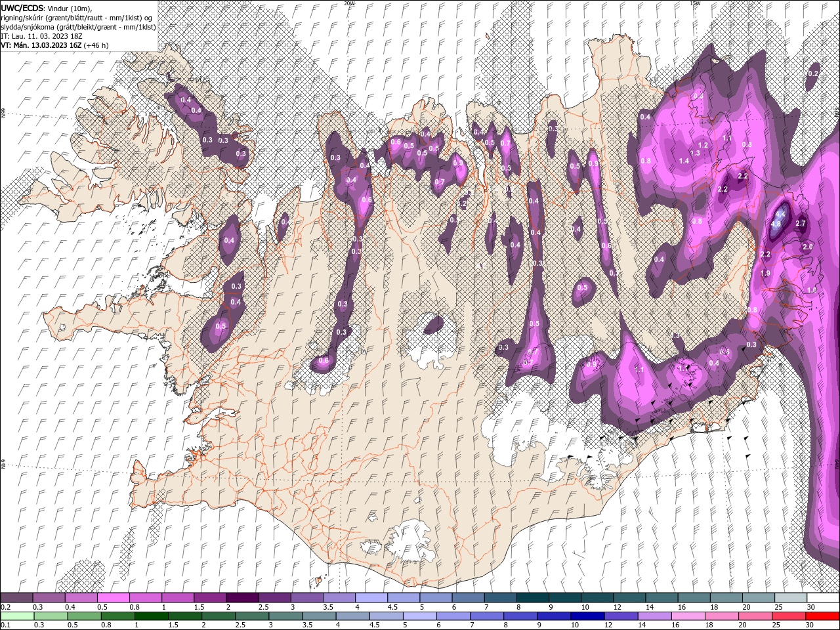Viewport: 840px width, 630px height.
Task: Click the dark purple snow legend swatch labeled 2
Action: [241, 598]
